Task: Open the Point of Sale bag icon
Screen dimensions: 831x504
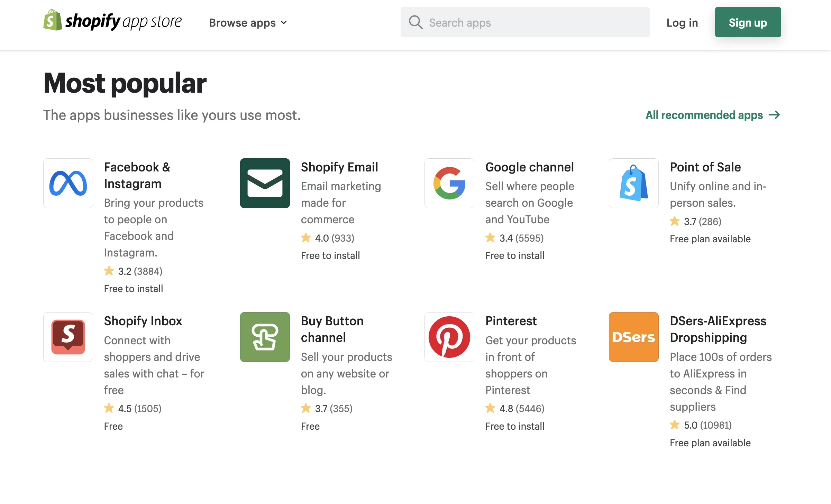Action: [634, 183]
